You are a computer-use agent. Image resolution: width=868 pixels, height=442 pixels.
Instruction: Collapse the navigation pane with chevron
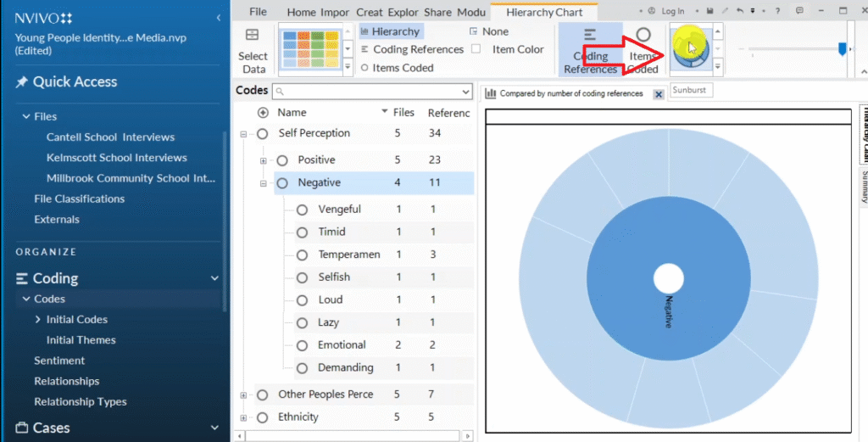click(x=219, y=18)
